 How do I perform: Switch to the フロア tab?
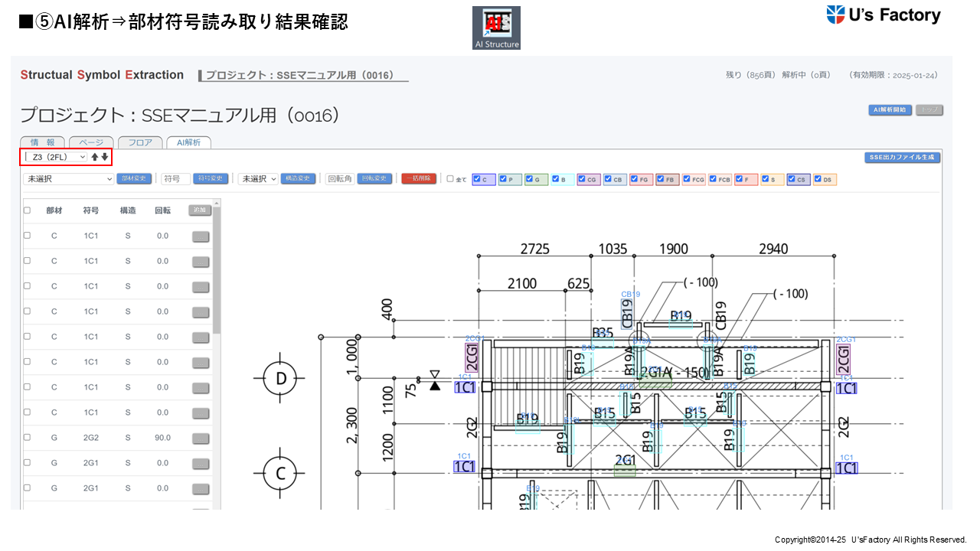(x=139, y=142)
